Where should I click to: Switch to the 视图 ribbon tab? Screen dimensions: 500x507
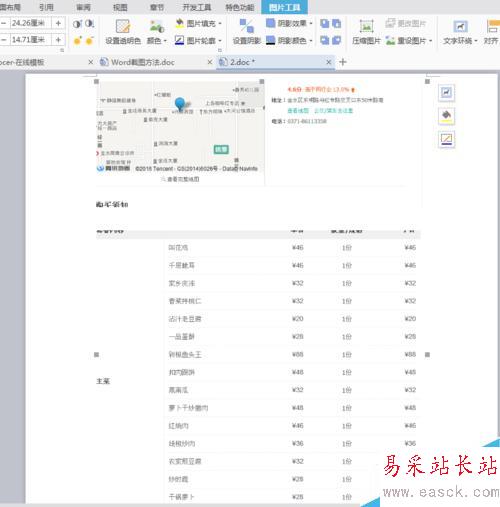[120, 7]
